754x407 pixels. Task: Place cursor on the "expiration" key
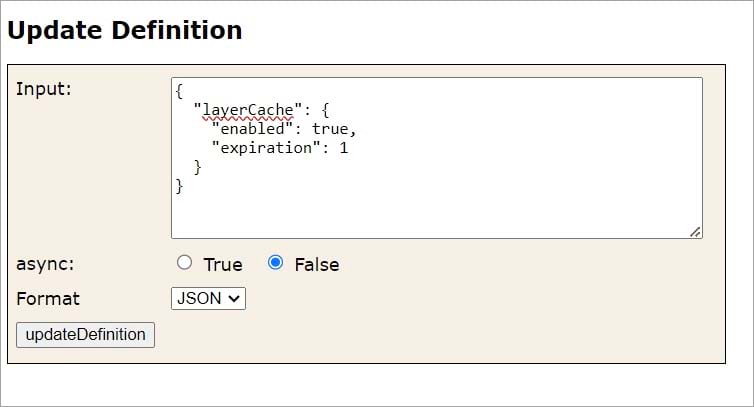click(267, 148)
